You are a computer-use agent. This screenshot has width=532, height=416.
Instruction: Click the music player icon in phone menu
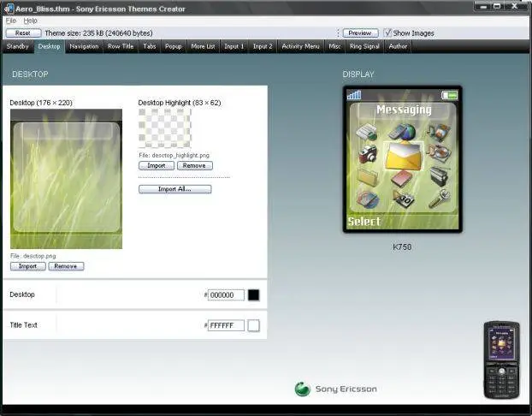439,154
